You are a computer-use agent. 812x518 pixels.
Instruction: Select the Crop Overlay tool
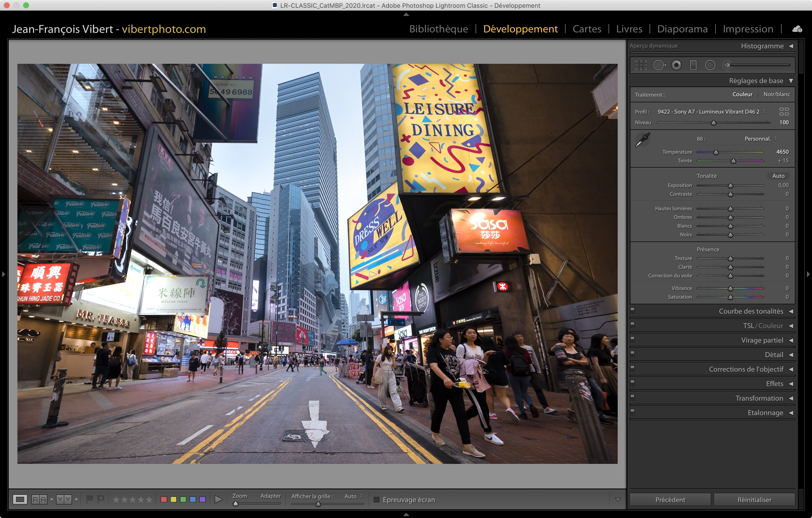coord(641,65)
